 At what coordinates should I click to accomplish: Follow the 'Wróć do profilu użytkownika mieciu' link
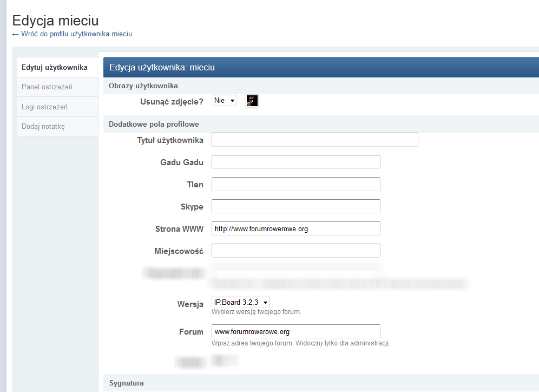[71, 34]
